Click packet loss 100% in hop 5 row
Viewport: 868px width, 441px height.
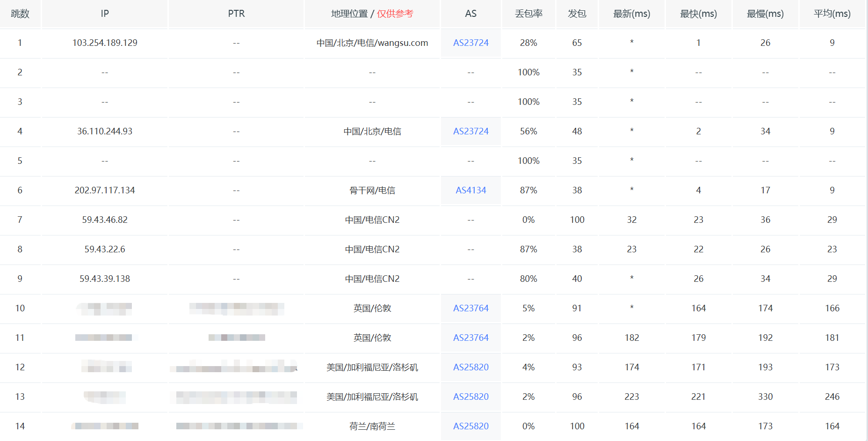tap(528, 161)
